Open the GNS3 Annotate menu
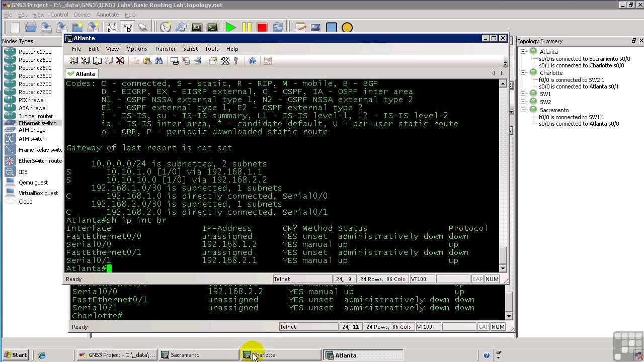Viewport: 644px width, 362px height. 108,15
